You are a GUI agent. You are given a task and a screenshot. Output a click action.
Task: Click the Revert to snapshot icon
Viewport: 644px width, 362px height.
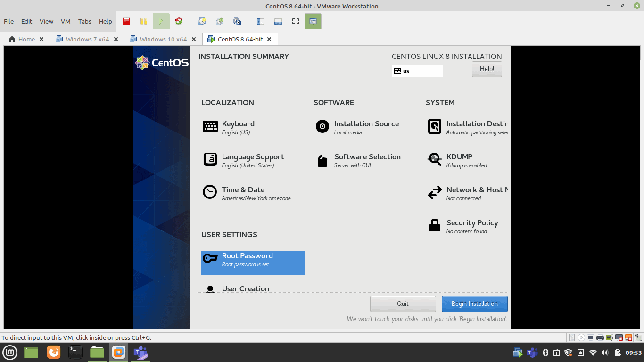[x=220, y=21]
